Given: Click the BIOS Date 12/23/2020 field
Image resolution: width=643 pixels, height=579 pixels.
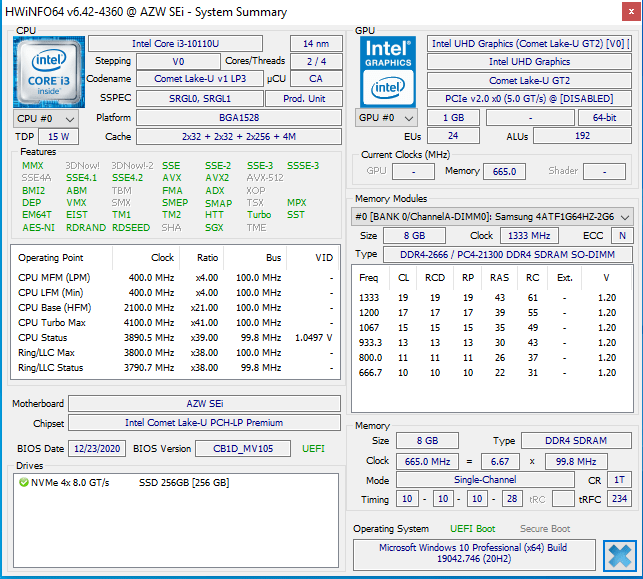Looking at the screenshot, I should pyautogui.click(x=97, y=449).
